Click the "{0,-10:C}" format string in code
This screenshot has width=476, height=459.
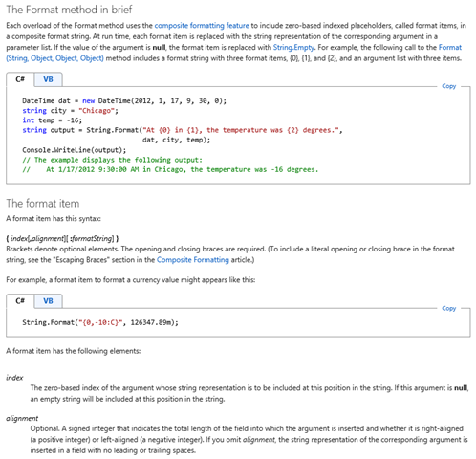[100, 322]
